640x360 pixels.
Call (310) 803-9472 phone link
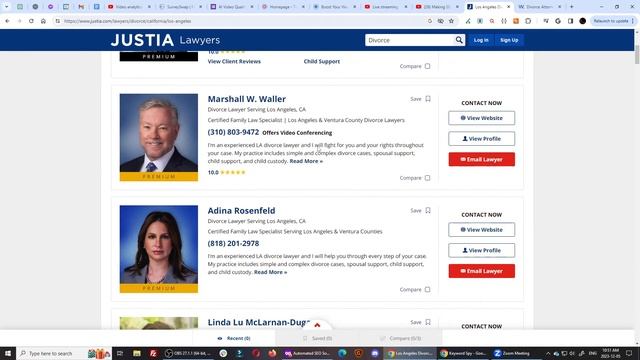[233, 132]
